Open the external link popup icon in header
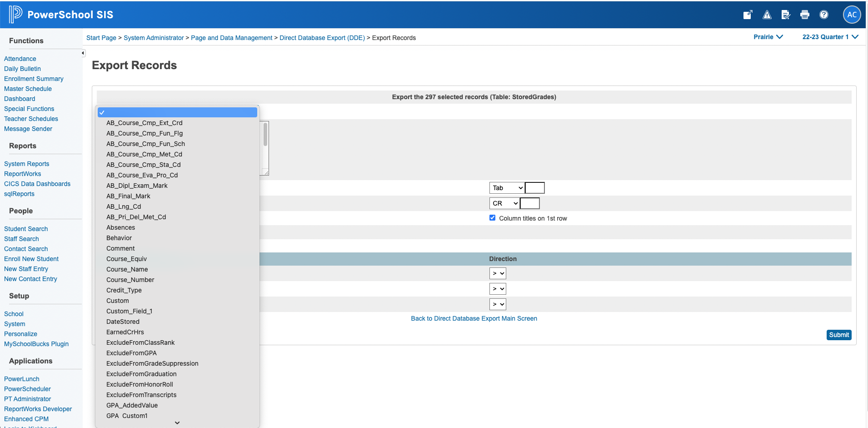 tap(748, 15)
